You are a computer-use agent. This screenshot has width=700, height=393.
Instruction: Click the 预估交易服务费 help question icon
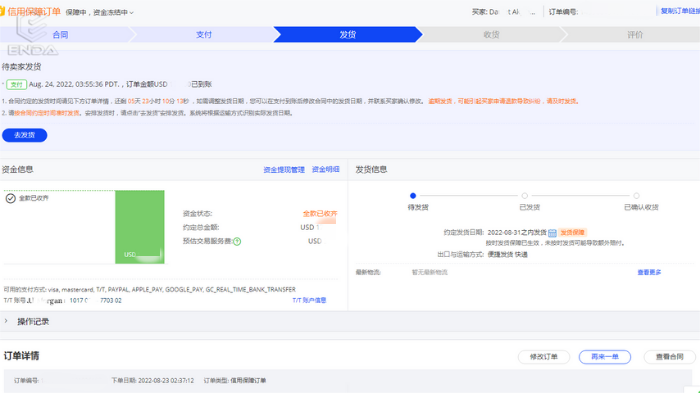(x=237, y=242)
